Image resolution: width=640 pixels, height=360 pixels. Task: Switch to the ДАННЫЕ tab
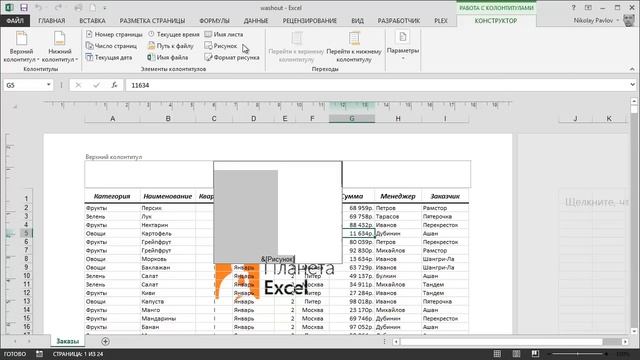[x=256, y=20]
